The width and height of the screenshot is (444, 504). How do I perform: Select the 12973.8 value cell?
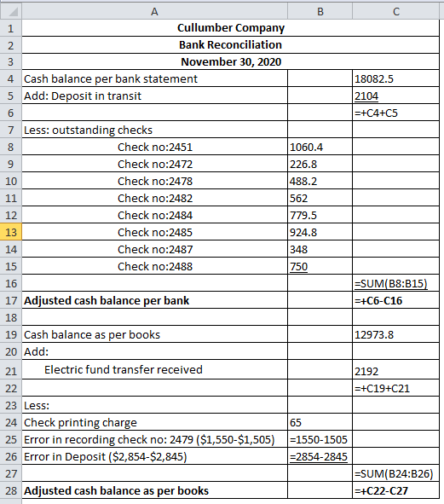click(395, 334)
